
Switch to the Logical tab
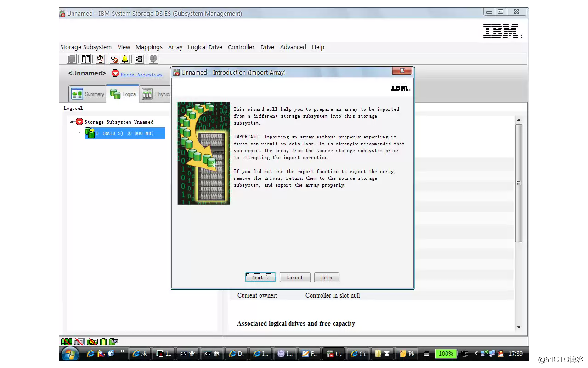(x=123, y=93)
